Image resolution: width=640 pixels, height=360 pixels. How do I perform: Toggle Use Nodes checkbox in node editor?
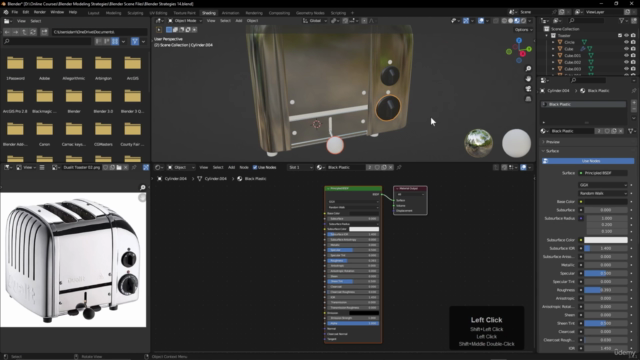[x=255, y=167]
